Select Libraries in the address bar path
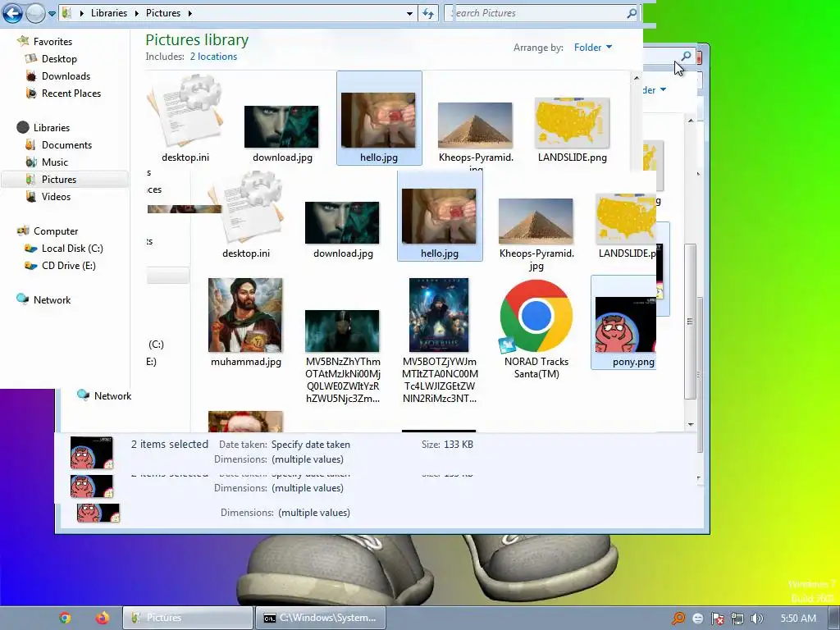The image size is (840, 630). 109,13
